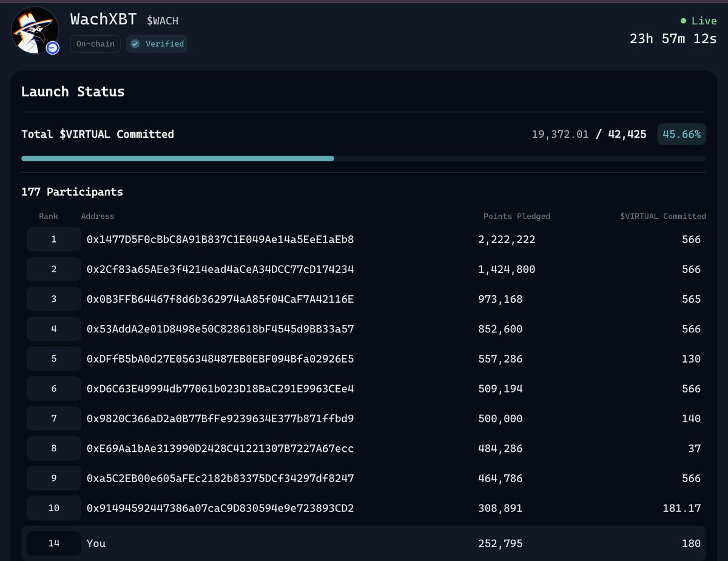Click the 181.17 committed value

point(681,508)
